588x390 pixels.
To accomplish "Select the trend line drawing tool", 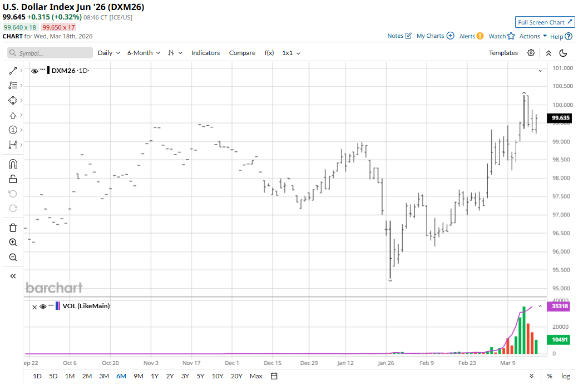I will pyautogui.click(x=13, y=71).
